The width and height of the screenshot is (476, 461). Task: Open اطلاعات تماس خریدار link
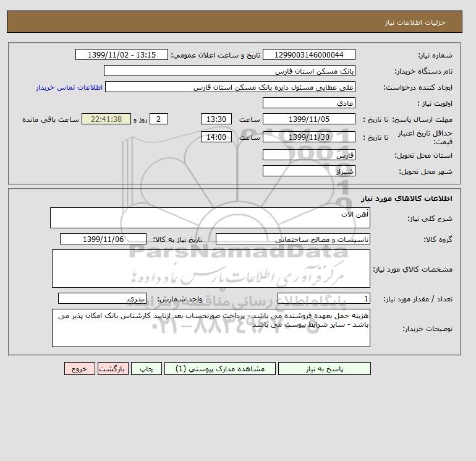pos(69,87)
